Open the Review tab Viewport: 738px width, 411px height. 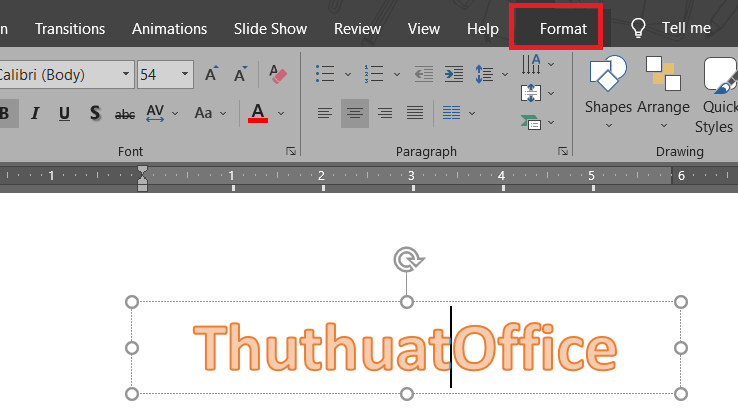pos(357,29)
